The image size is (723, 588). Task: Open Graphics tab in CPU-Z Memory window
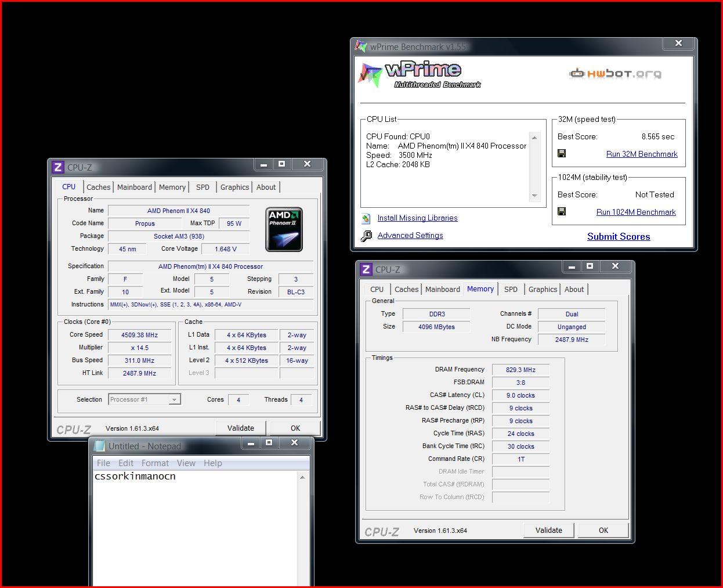point(543,289)
